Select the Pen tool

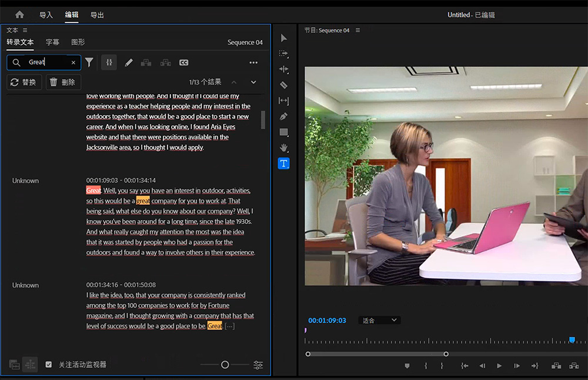point(284,116)
